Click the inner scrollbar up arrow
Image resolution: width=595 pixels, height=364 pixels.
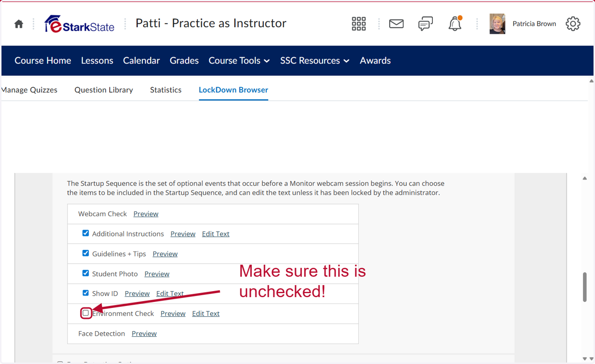(585, 178)
